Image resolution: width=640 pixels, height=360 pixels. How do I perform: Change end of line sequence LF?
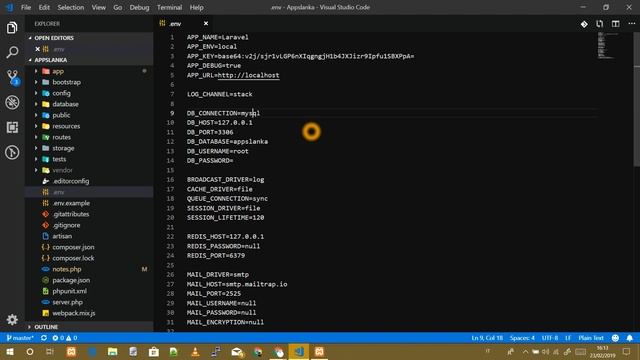[568, 338]
